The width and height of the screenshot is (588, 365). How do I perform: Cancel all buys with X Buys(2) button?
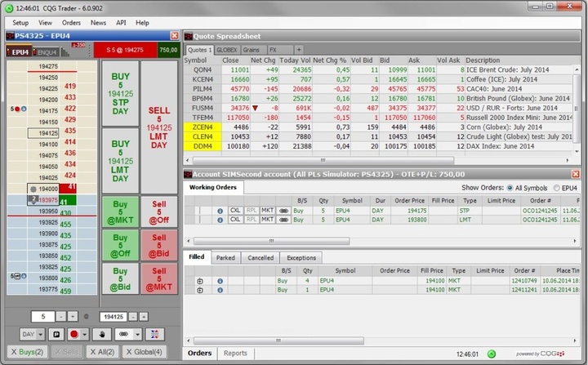point(28,352)
